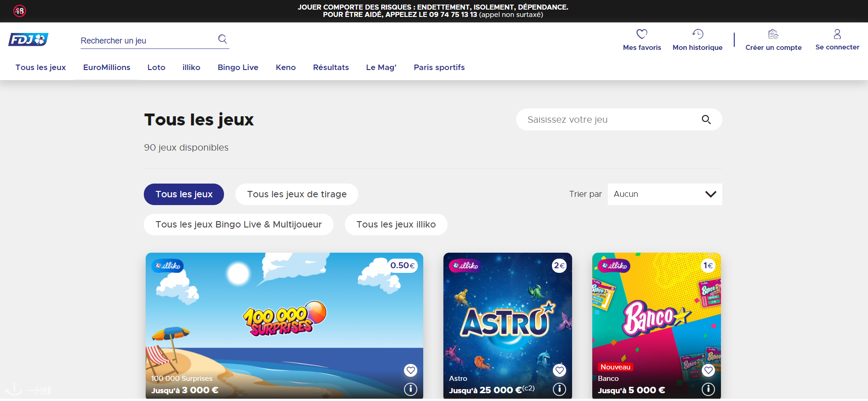Click illiko badge on 100 000 Surprises card
The image size is (868, 401).
(168, 266)
